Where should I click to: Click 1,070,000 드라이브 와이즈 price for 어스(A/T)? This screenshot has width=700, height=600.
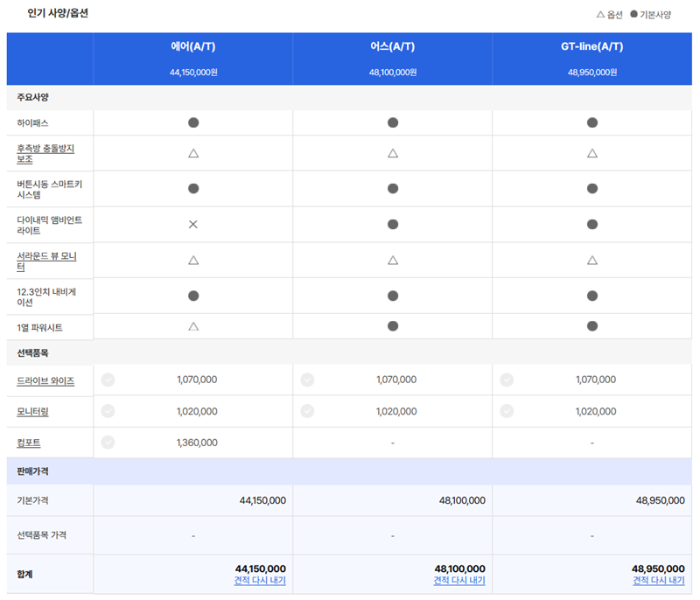click(396, 380)
